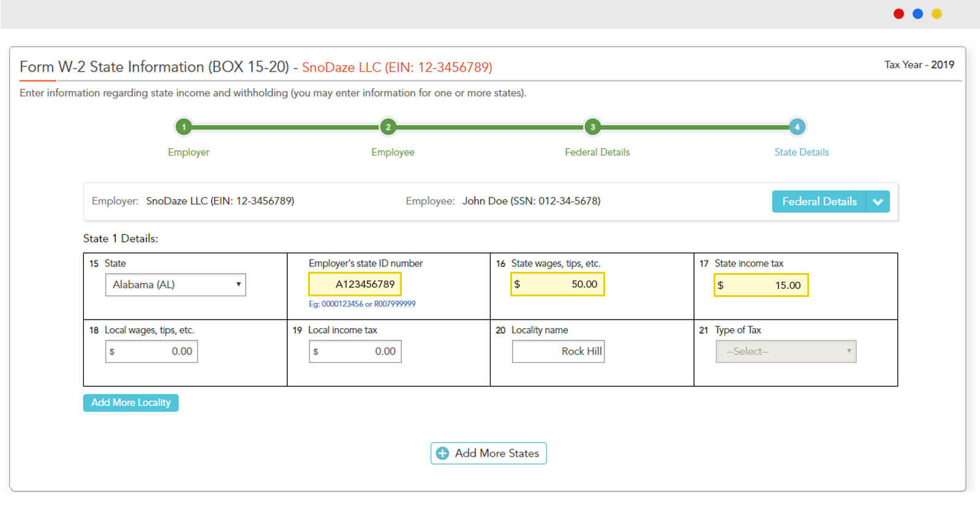Click step 3 Federal Details circle
Image resolution: width=980 pixels, height=510 pixels.
(x=592, y=127)
